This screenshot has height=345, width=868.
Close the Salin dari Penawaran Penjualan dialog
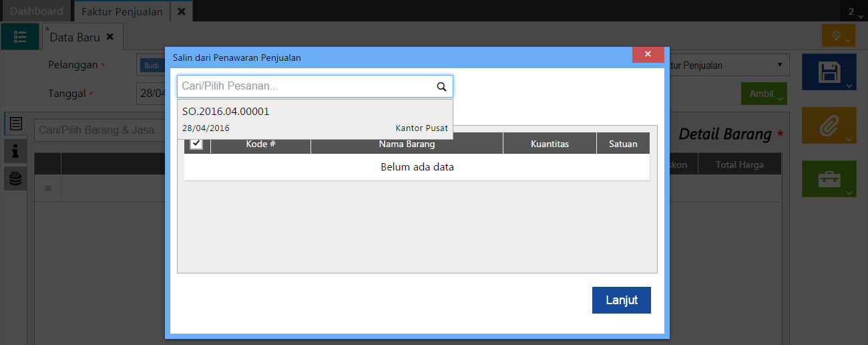click(648, 55)
